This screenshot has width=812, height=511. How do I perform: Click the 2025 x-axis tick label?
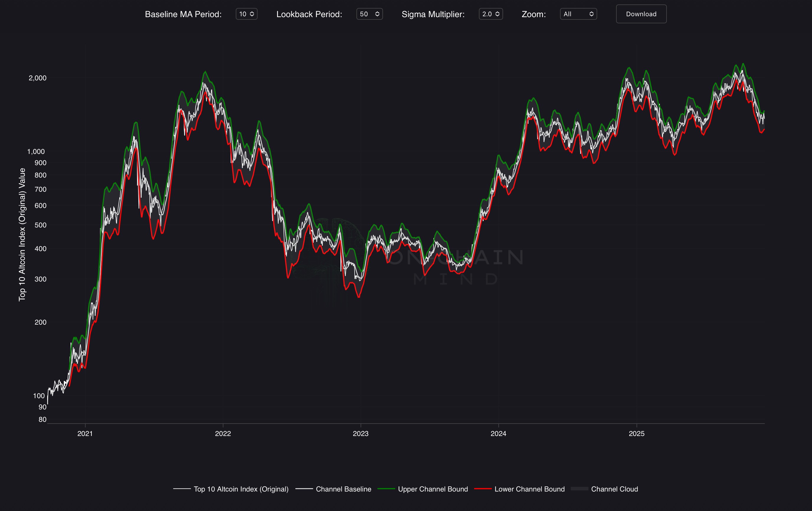[x=636, y=433]
